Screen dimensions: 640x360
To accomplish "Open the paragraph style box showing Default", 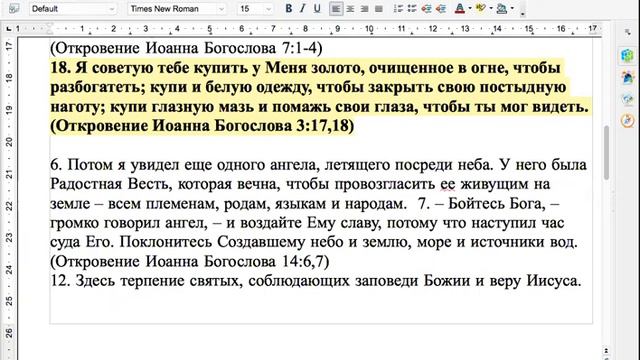I will pos(73,9).
